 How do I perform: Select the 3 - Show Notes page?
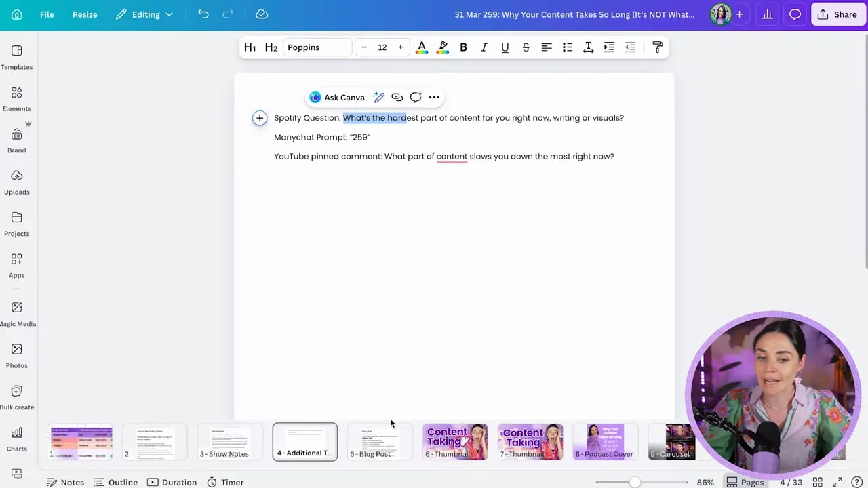[x=230, y=442]
